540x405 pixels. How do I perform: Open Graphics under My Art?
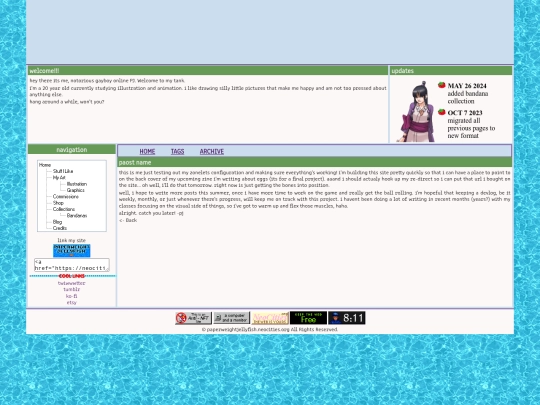click(75, 190)
